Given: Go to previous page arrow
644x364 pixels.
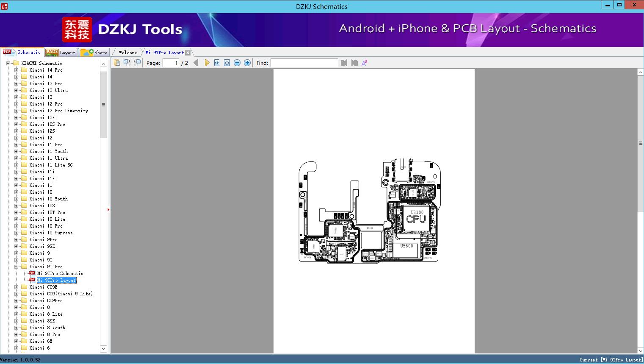Looking at the screenshot, I should [x=196, y=63].
